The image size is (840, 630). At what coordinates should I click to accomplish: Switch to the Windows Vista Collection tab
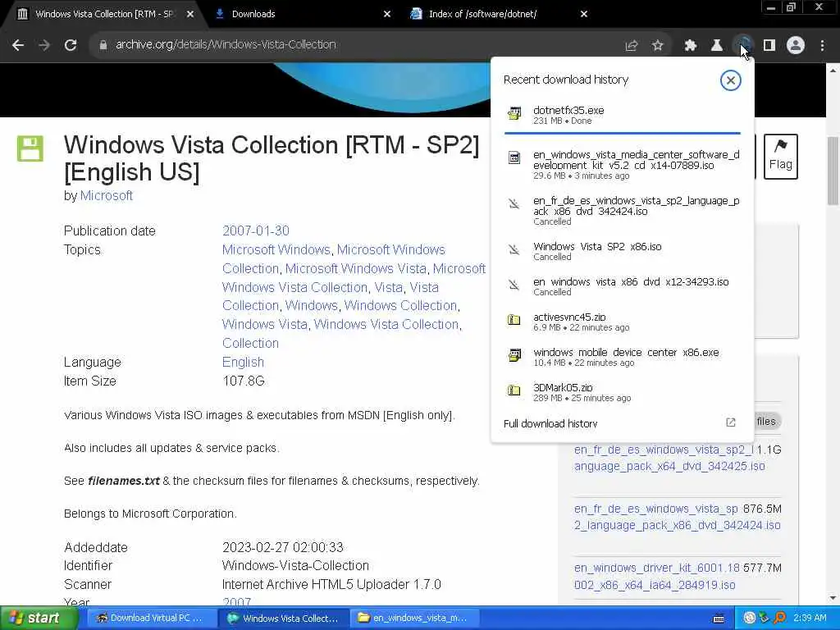(x=104, y=15)
